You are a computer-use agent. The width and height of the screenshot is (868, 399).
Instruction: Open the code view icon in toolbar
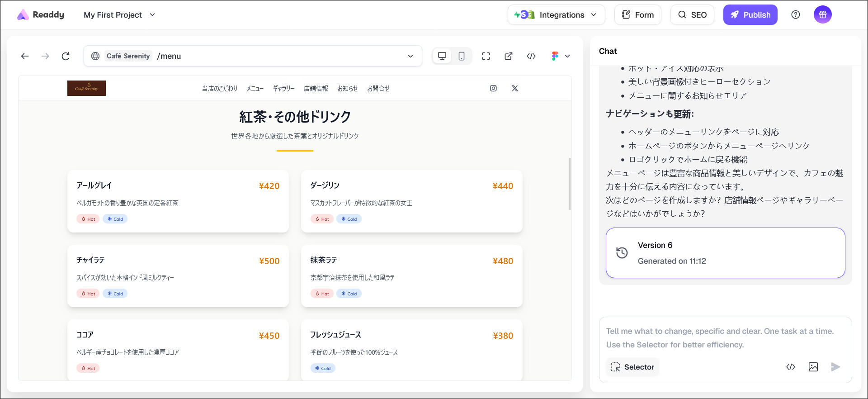tap(531, 56)
